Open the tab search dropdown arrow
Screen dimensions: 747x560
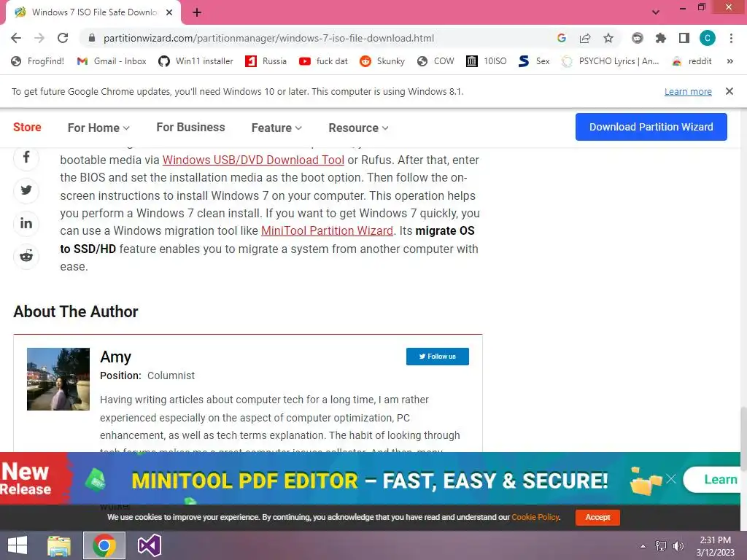(x=656, y=12)
